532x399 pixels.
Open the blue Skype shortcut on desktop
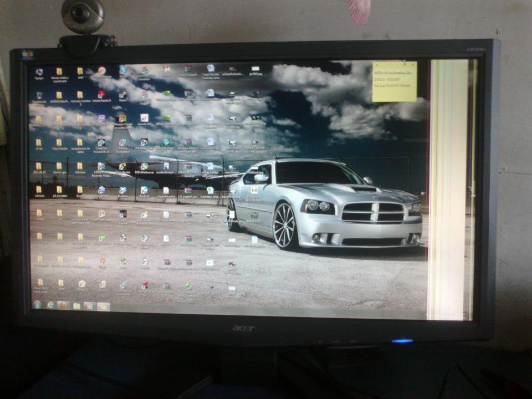coord(123,72)
